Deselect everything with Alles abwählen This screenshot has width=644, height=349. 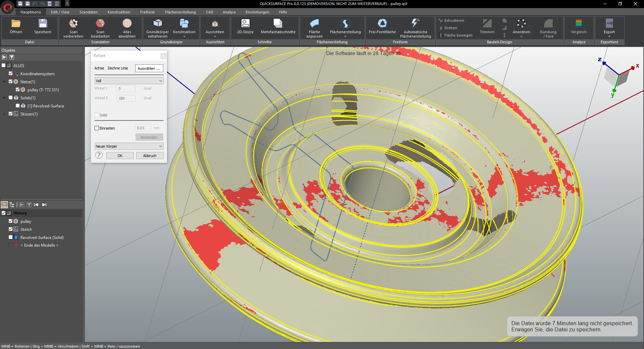127,28
